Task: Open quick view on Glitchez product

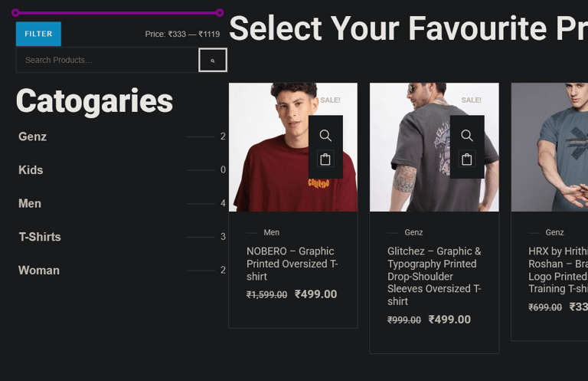Action: [x=467, y=136]
